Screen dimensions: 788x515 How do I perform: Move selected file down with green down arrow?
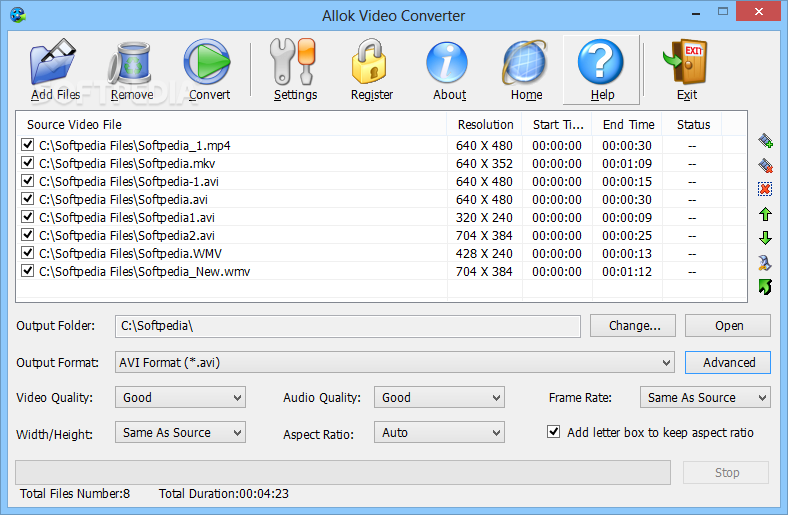point(765,238)
